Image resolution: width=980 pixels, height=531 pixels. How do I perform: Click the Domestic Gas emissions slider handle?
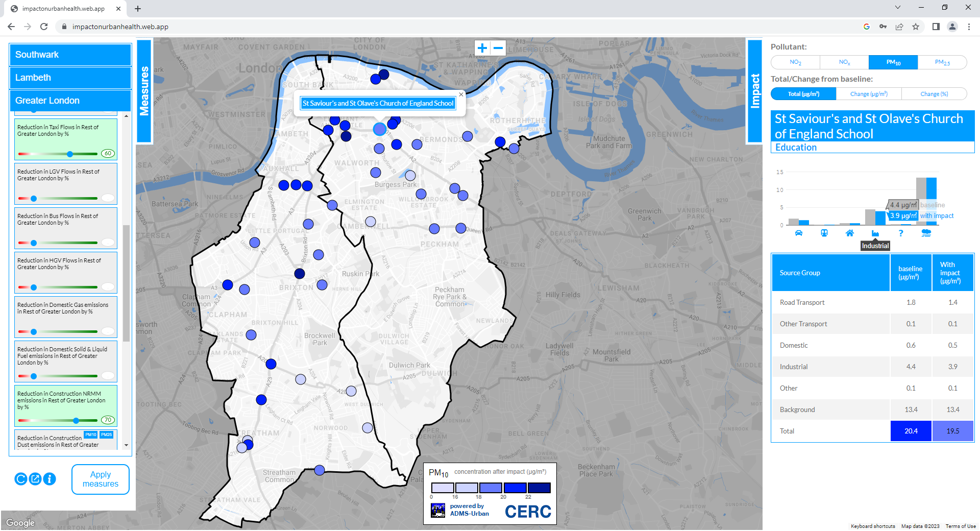(x=34, y=332)
